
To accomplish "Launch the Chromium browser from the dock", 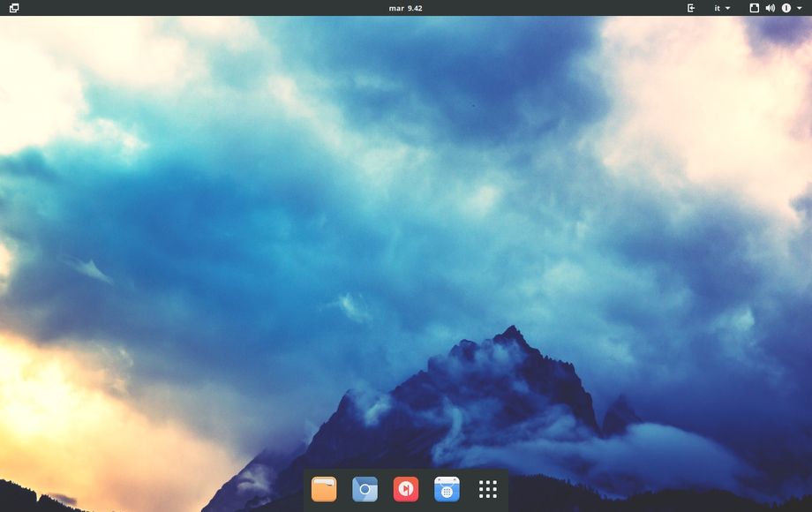I will click(x=365, y=489).
